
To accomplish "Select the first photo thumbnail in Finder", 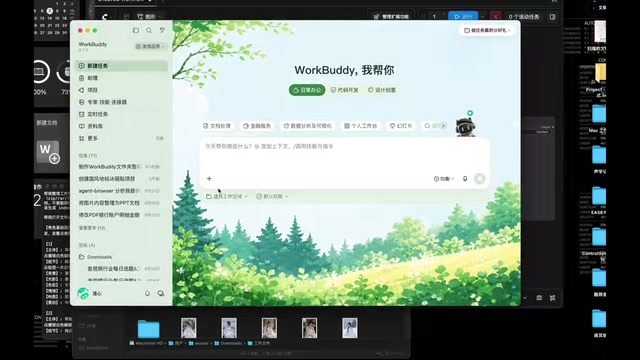I will [189, 328].
